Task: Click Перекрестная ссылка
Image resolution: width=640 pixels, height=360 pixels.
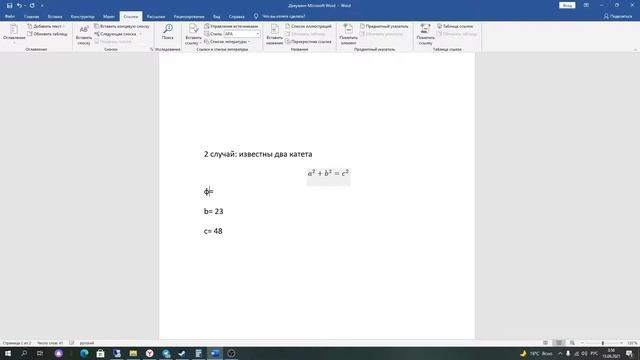Action: click(308, 42)
